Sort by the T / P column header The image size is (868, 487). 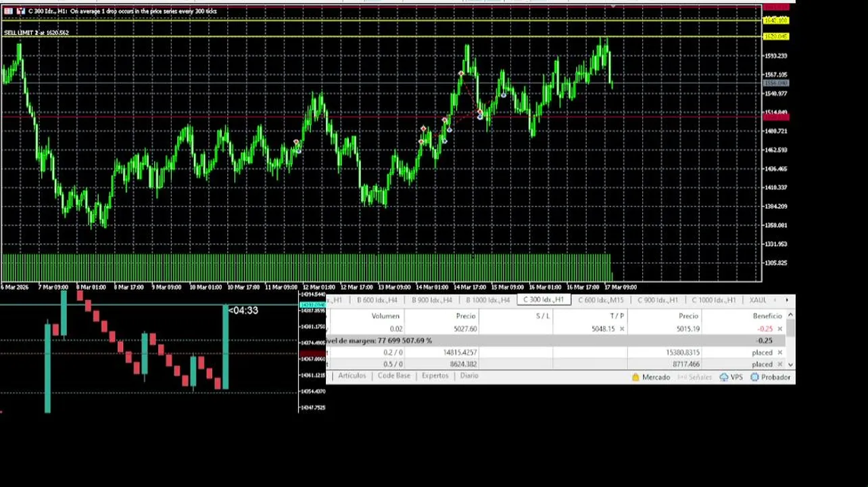(x=617, y=316)
